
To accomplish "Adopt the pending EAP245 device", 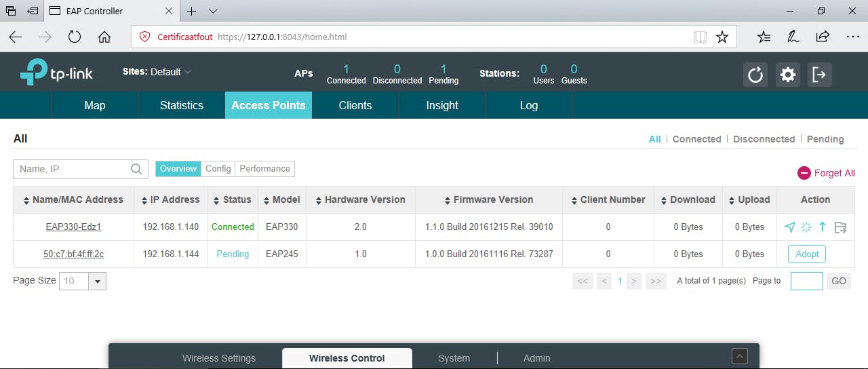I will pyautogui.click(x=807, y=254).
